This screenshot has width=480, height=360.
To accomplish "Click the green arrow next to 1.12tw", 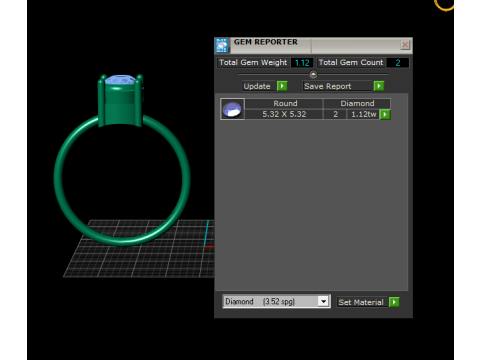I will tap(385, 114).
